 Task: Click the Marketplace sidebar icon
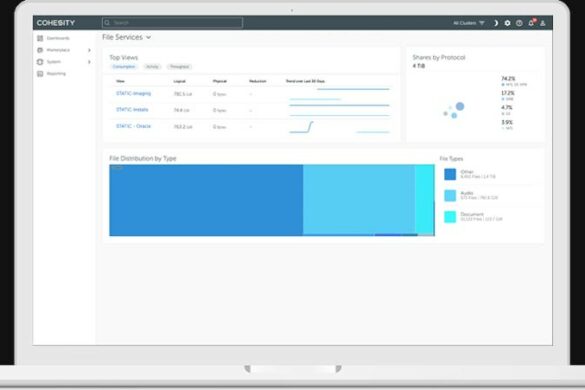40,50
